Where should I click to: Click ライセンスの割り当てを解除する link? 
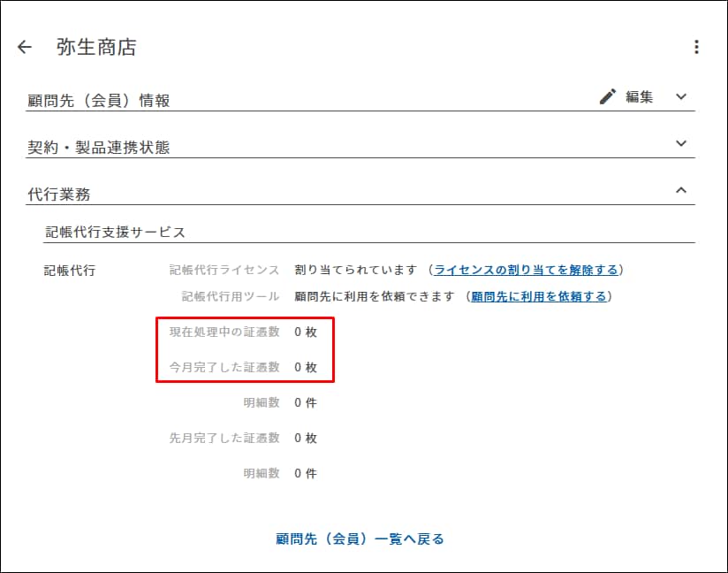pos(525,270)
